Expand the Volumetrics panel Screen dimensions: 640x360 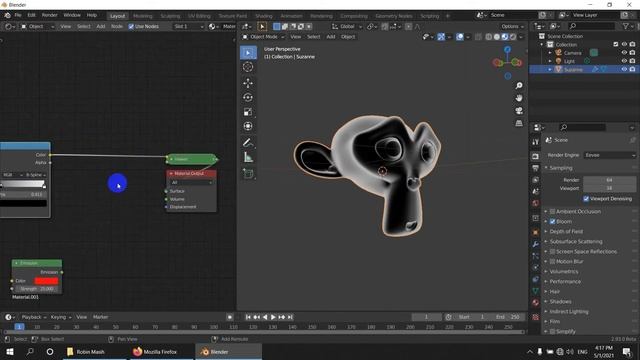pos(563,271)
